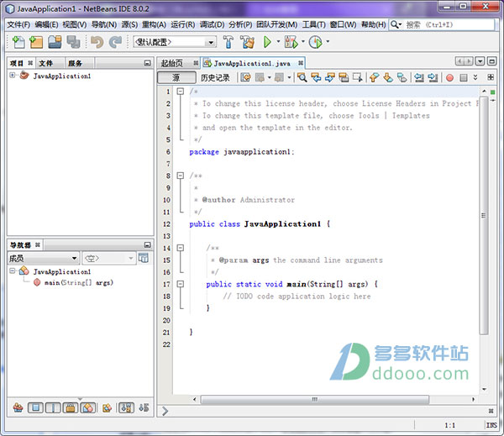
Task: Toggle fully qualified names in navigator
Action: (x=107, y=407)
